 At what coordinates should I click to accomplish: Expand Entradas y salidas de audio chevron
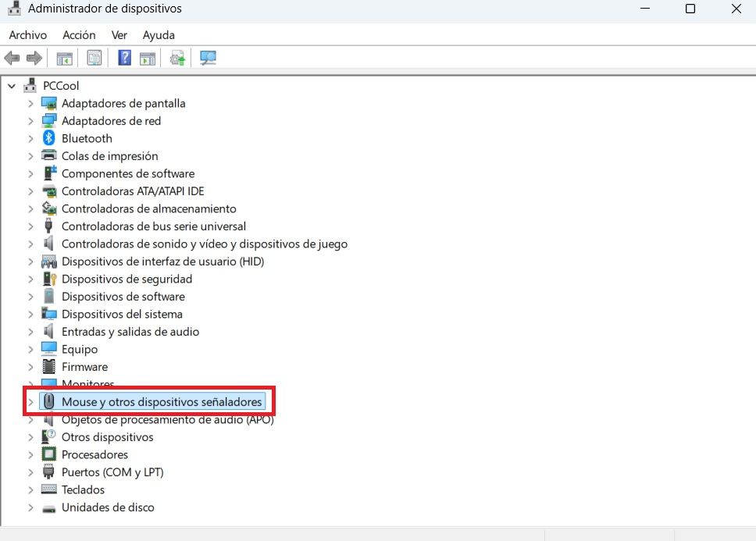(30, 332)
